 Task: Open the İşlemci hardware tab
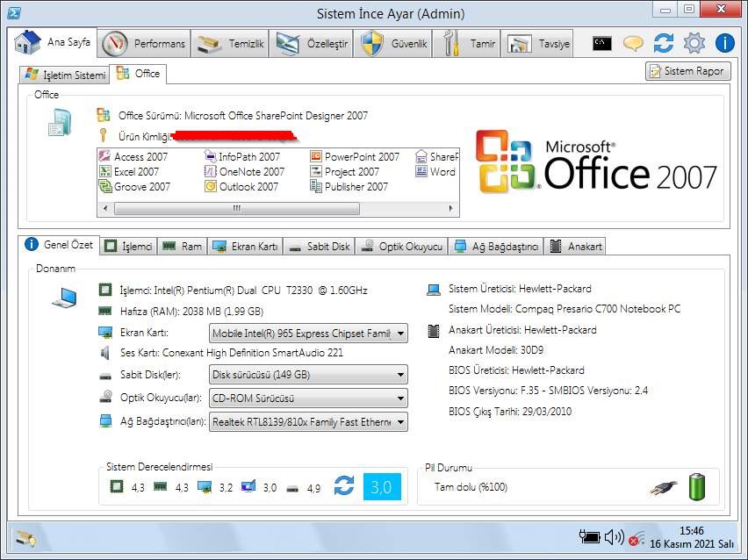pyautogui.click(x=129, y=246)
